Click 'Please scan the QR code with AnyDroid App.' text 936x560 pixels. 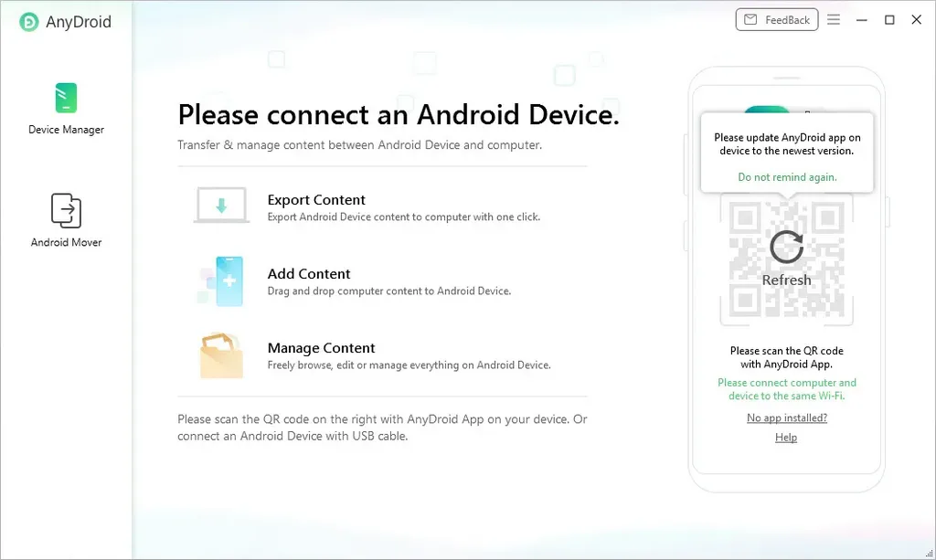pyautogui.click(x=787, y=357)
